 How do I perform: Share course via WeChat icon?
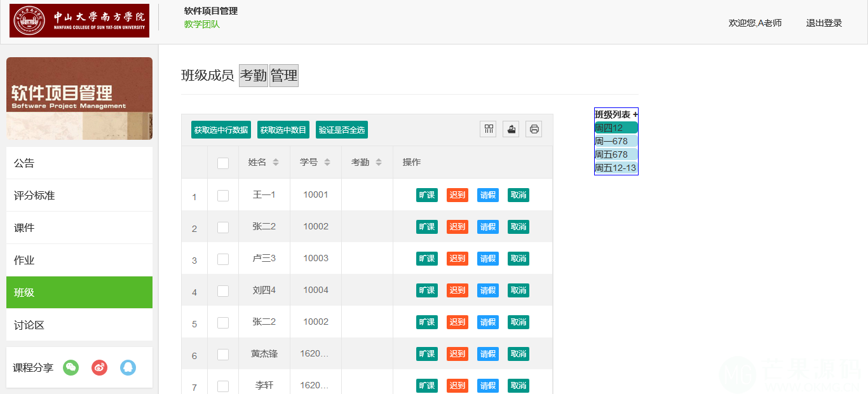pos(71,367)
